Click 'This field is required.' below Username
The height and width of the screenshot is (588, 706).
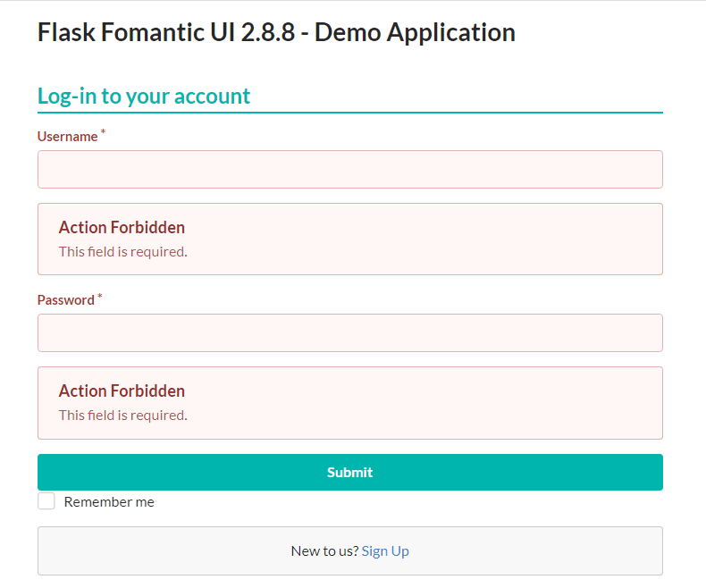click(x=123, y=252)
